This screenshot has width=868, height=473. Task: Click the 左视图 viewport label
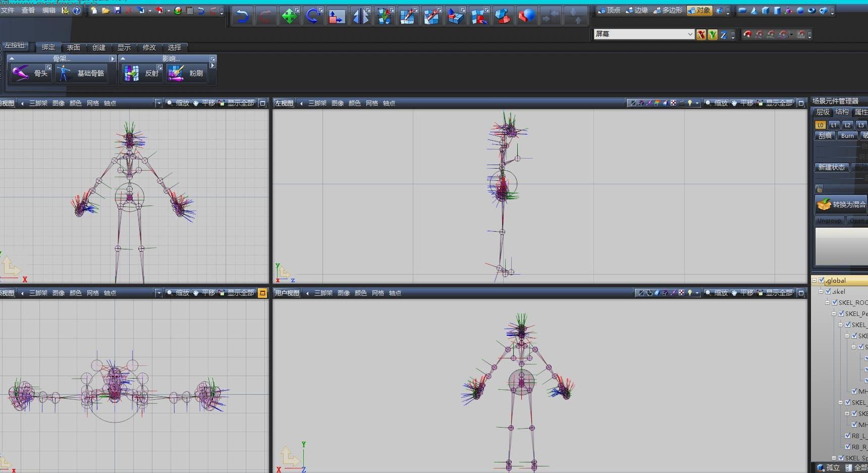pyautogui.click(x=284, y=103)
